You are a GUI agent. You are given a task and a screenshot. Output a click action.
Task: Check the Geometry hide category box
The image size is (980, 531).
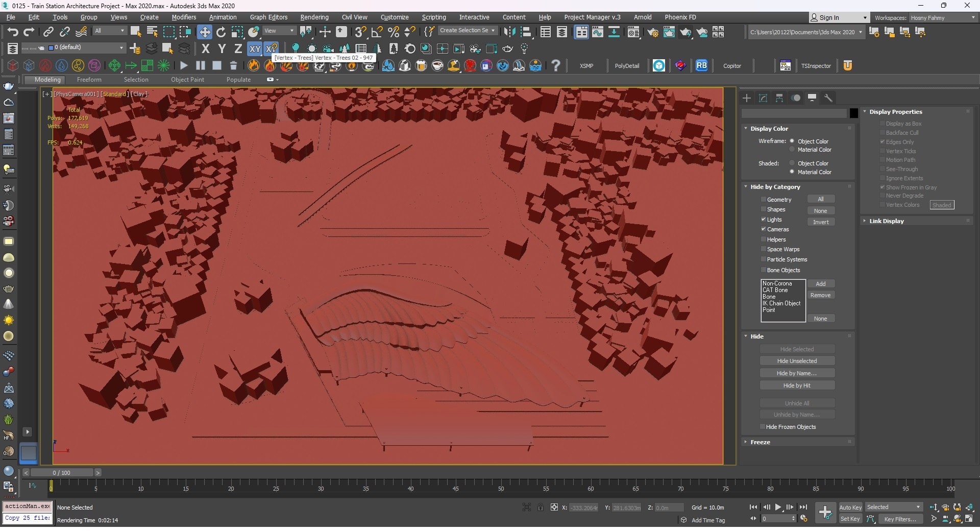pyautogui.click(x=764, y=200)
